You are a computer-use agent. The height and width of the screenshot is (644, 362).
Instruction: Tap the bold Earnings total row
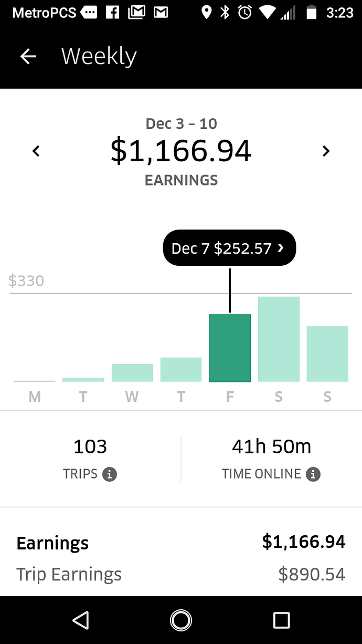[180, 543]
